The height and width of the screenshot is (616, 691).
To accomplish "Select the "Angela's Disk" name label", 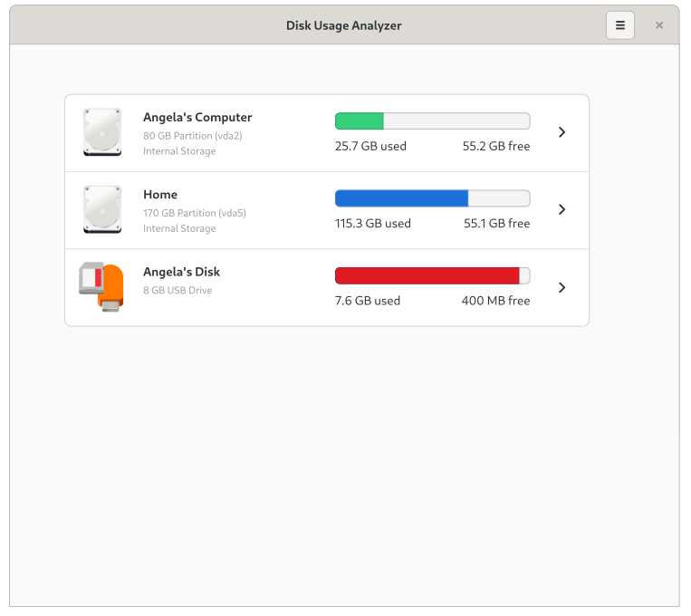I will 181,272.
